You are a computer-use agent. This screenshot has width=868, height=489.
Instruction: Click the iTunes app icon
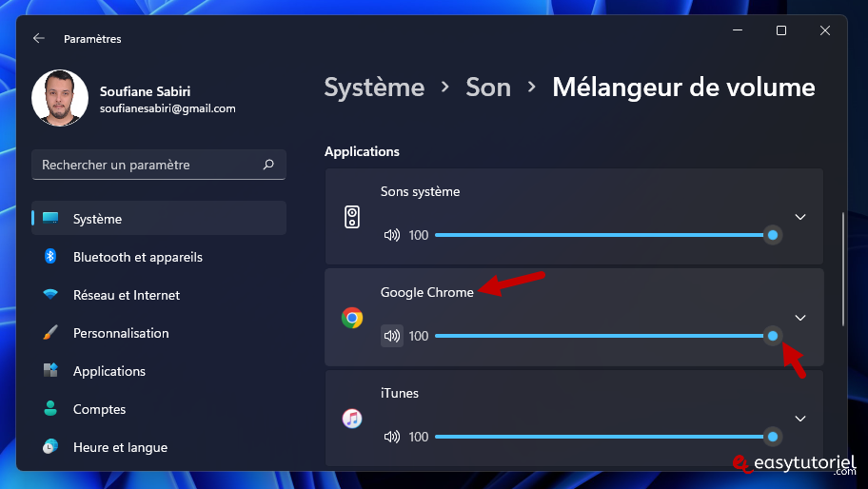[352, 419]
